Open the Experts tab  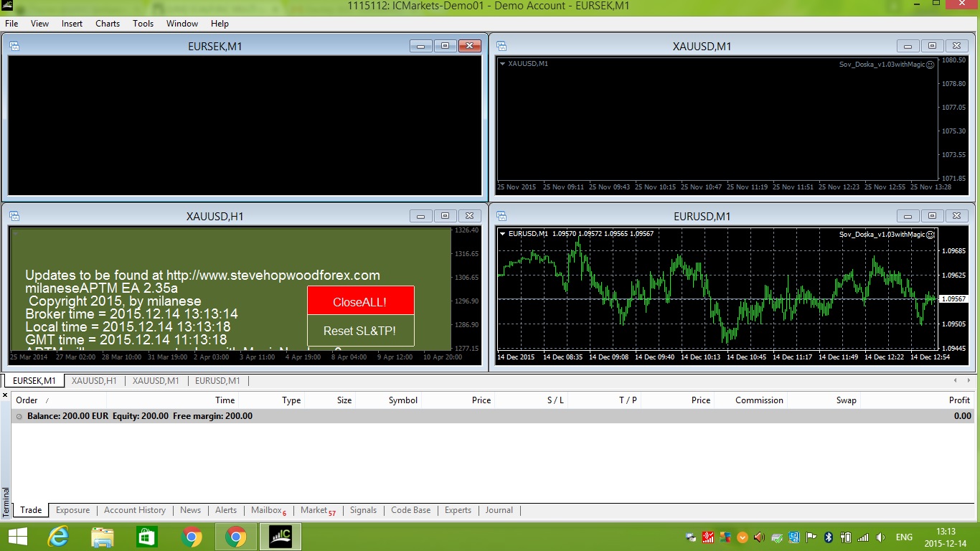coord(458,510)
